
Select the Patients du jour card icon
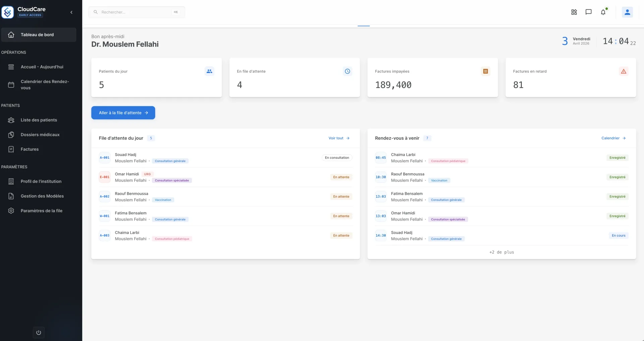point(209,71)
